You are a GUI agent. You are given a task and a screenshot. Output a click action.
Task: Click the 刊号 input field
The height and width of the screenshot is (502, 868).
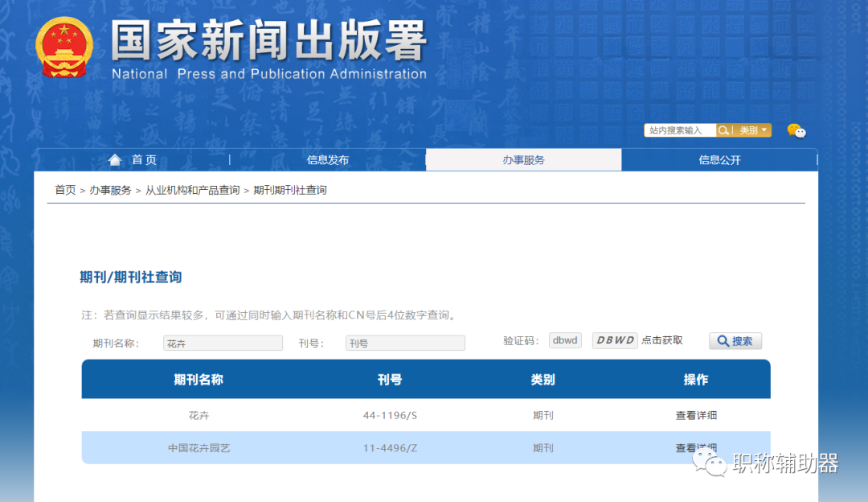[405, 343]
